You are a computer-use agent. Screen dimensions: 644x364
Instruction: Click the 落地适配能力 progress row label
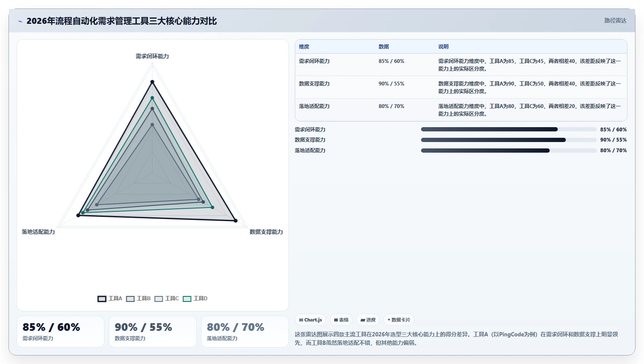(x=310, y=151)
